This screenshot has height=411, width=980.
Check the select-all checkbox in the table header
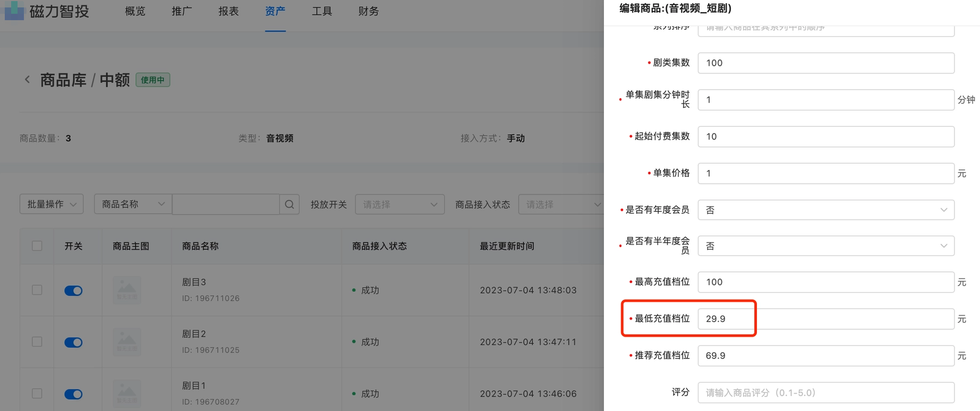37,246
